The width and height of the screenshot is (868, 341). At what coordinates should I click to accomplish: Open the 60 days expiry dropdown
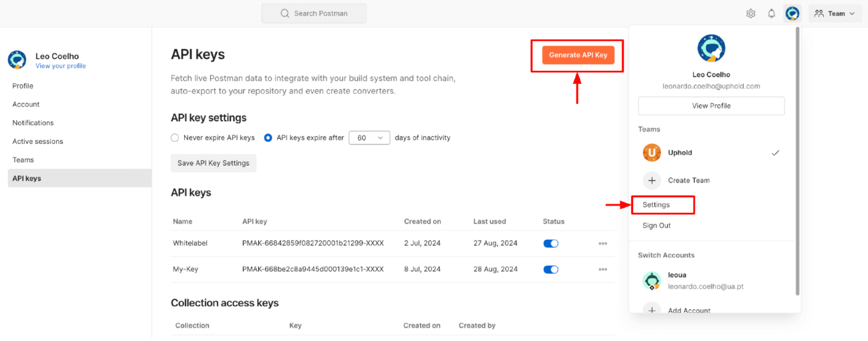coord(369,137)
